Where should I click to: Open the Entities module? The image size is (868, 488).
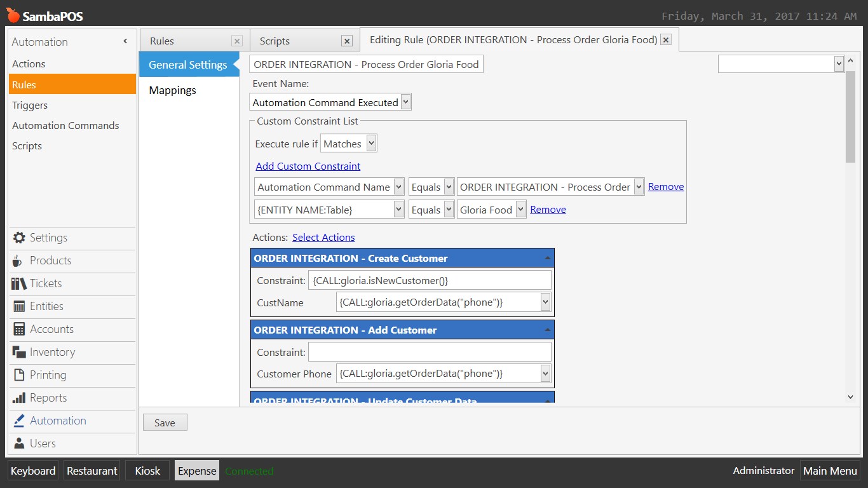(x=46, y=307)
